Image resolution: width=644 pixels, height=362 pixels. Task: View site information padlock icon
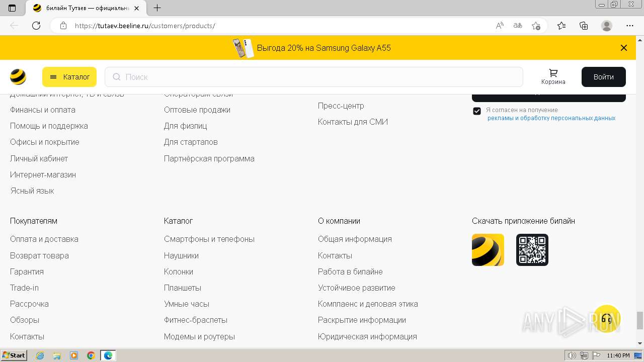click(x=63, y=26)
